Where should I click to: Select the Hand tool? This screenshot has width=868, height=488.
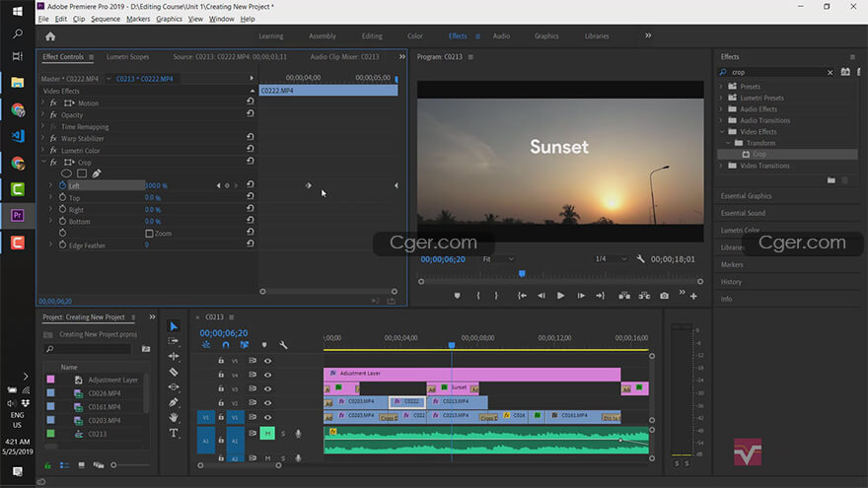point(174,417)
